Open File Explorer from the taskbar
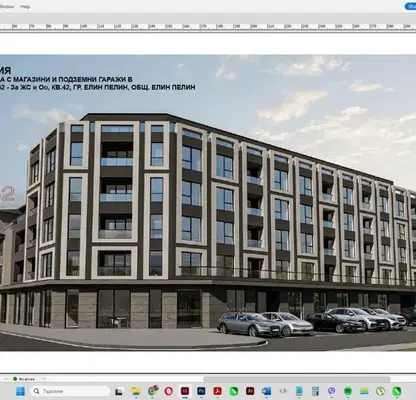Image resolution: width=416 pixels, height=400 pixels. click(136, 391)
